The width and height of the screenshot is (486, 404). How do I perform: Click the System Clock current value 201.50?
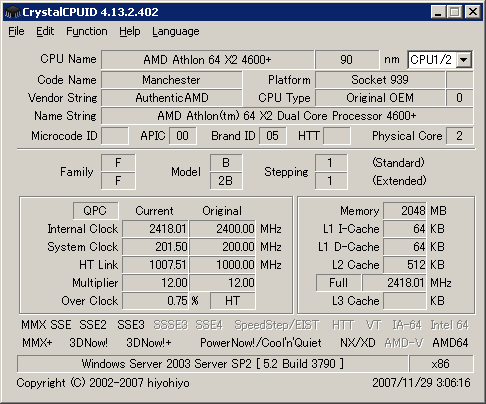(x=155, y=247)
